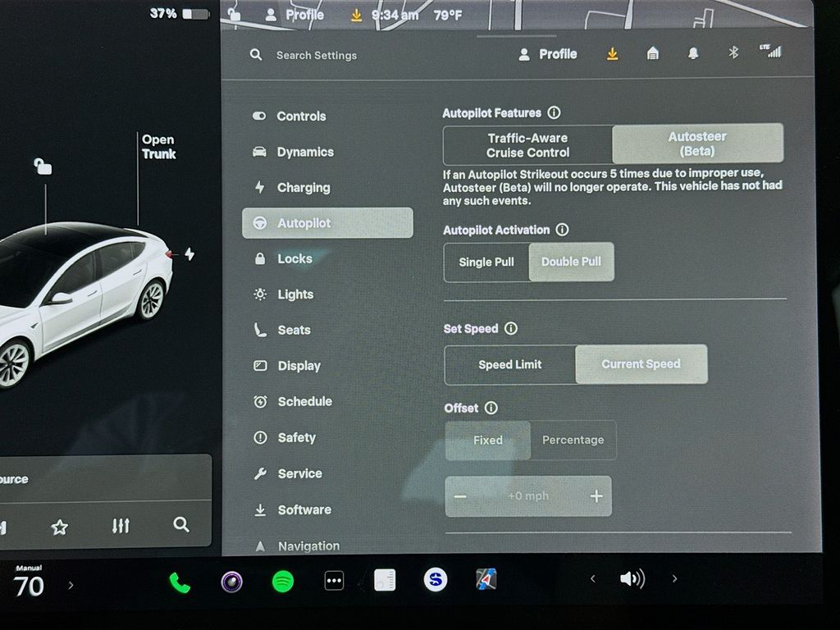The height and width of the screenshot is (630, 840).
Task: Choose Fixed offset
Action: pos(488,440)
